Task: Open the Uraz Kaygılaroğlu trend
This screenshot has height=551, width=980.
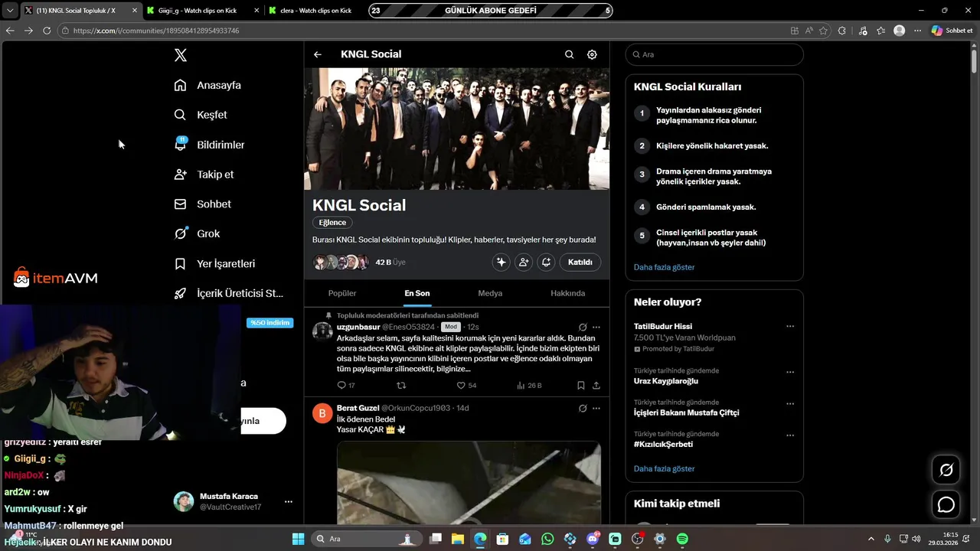Action: (666, 381)
